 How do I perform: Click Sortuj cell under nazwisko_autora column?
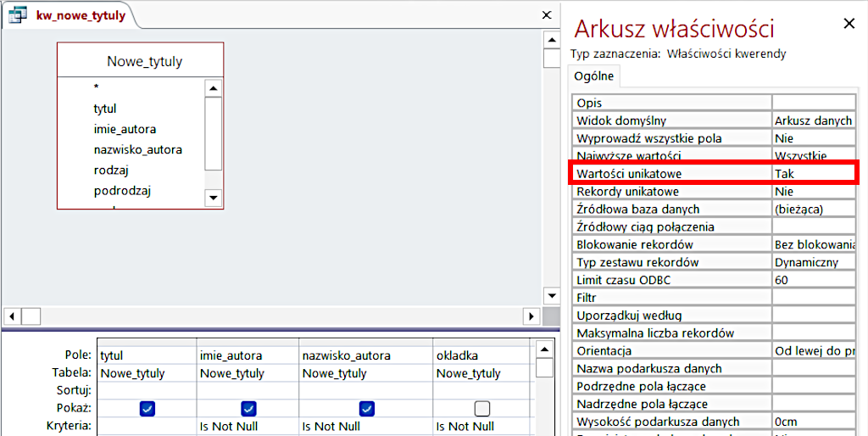click(366, 391)
